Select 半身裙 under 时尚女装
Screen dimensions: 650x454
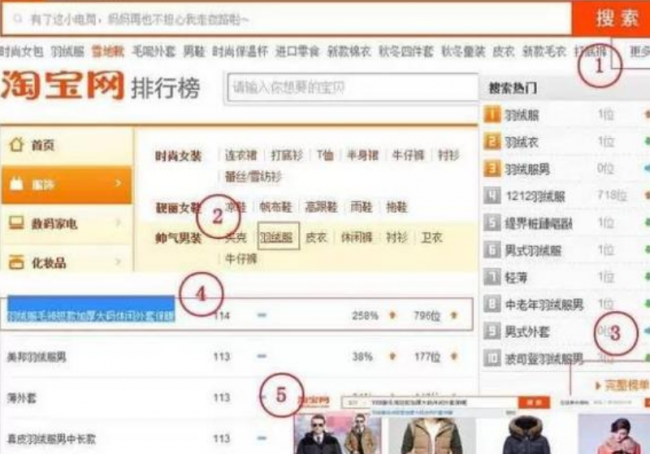(363, 155)
